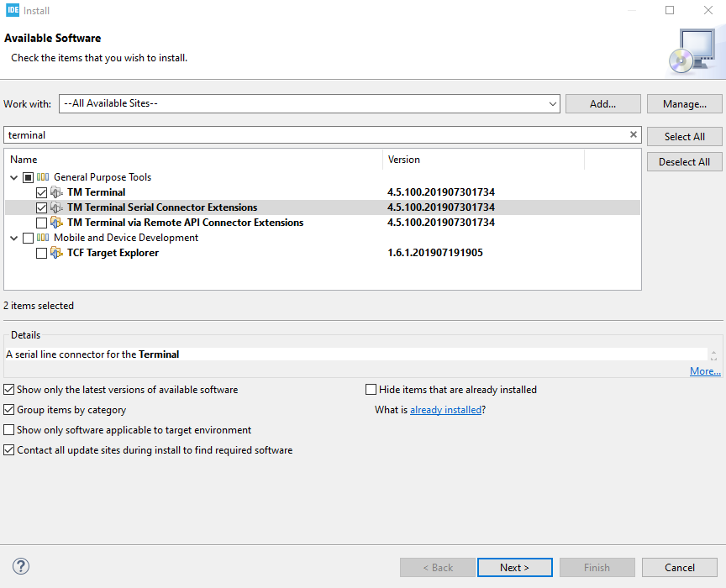
Task: Open the already installed link
Action: (446, 410)
